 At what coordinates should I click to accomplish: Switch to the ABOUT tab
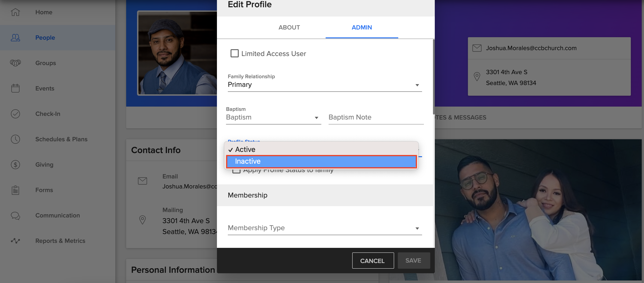click(x=289, y=27)
